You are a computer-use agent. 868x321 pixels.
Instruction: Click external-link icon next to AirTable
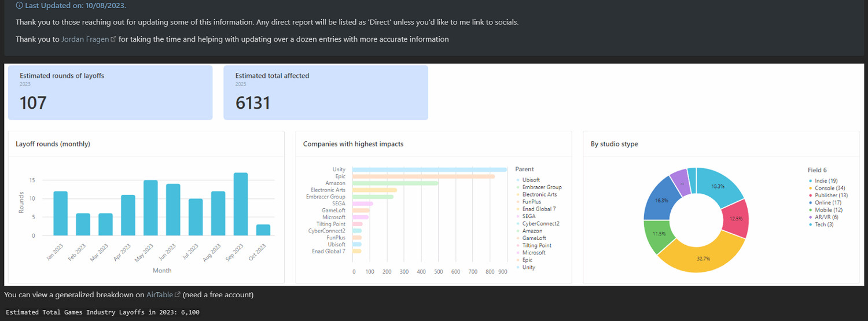pos(178,295)
